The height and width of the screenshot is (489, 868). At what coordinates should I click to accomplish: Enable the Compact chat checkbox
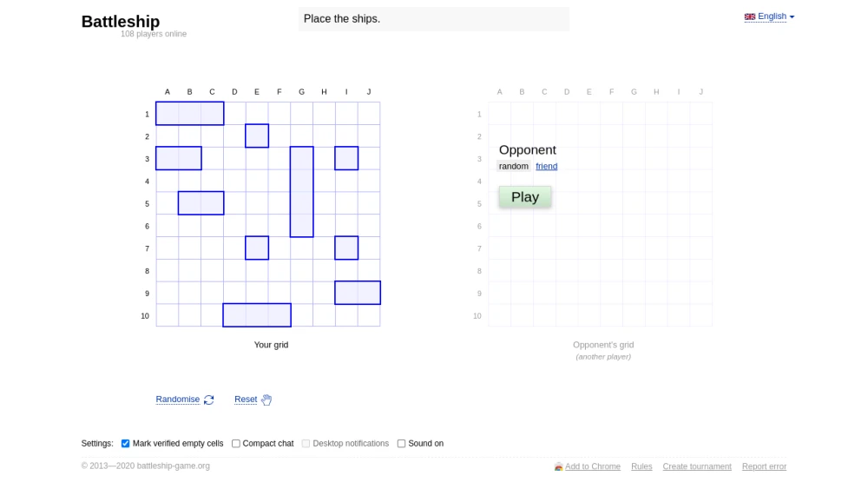pos(236,444)
